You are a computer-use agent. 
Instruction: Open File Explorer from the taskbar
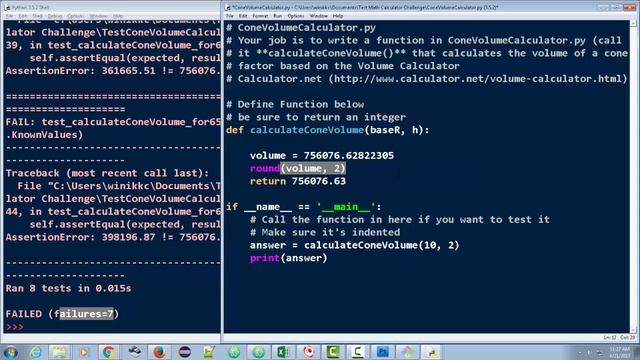coord(60,352)
